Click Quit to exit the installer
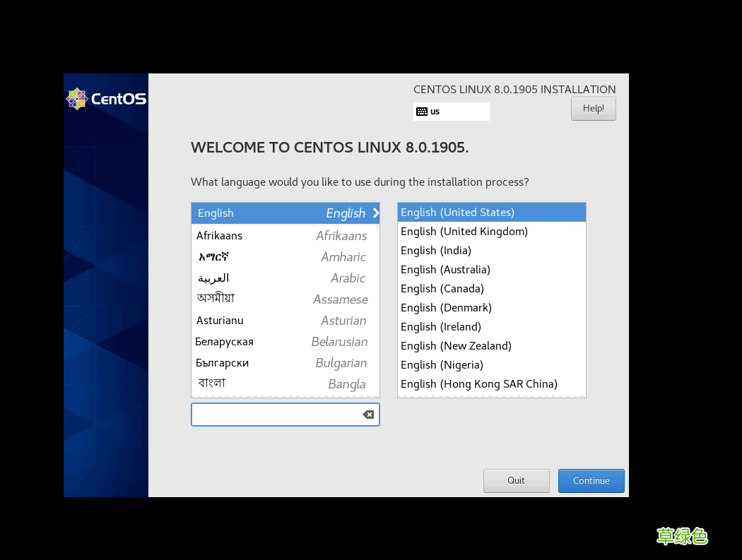Image resolution: width=742 pixels, height=560 pixels. point(516,480)
